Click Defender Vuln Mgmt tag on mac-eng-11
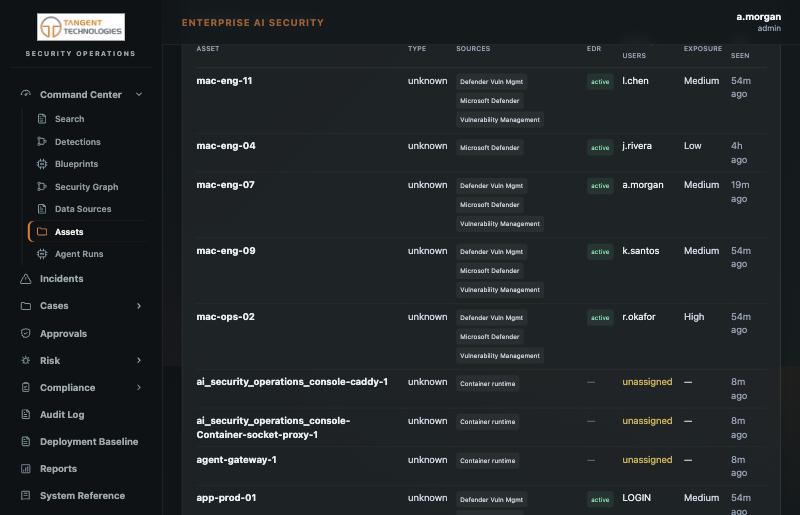800x515 pixels. click(491, 82)
